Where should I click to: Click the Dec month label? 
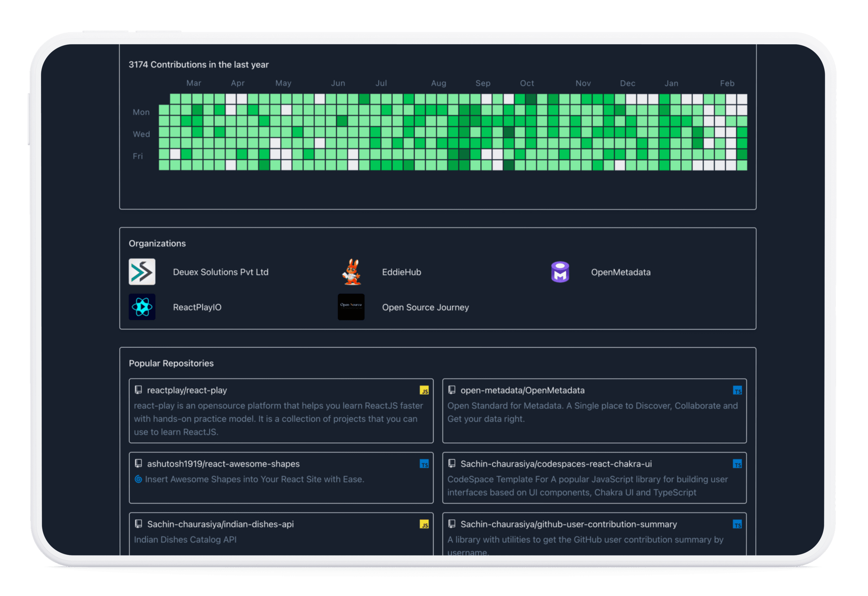[628, 83]
